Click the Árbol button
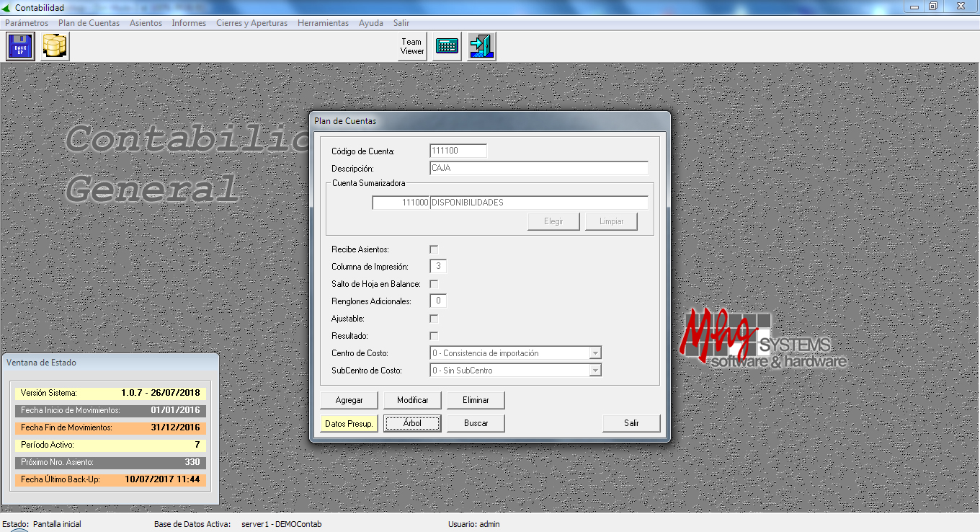 (412, 423)
